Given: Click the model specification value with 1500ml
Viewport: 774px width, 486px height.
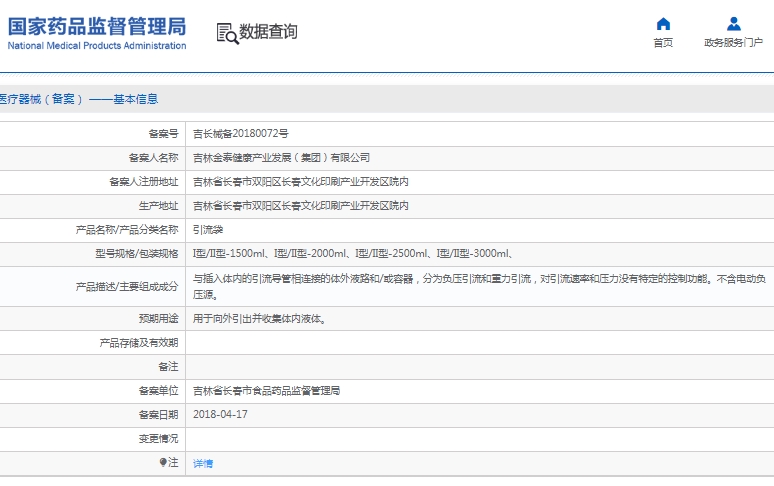Looking at the screenshot, I should [354, 254].
